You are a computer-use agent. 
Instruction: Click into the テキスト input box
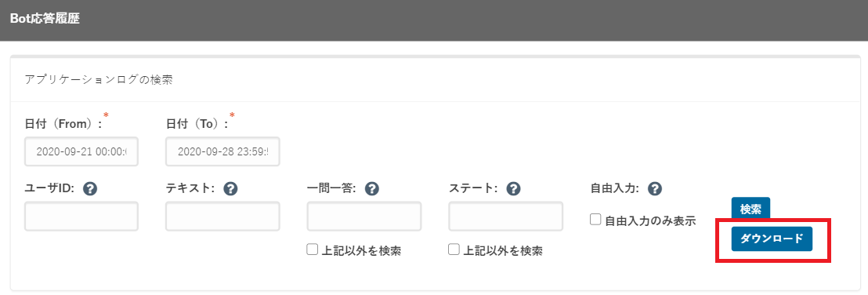[x=222, y=217]
